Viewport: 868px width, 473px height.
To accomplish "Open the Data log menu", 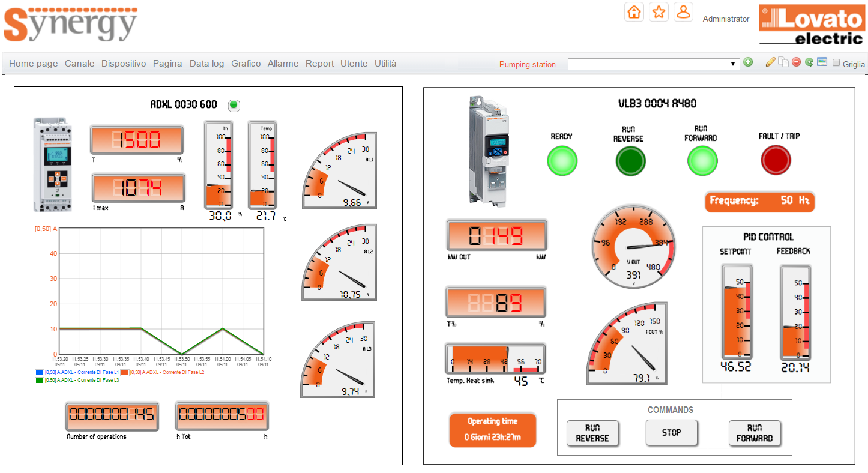I will (x=207, y=64).
